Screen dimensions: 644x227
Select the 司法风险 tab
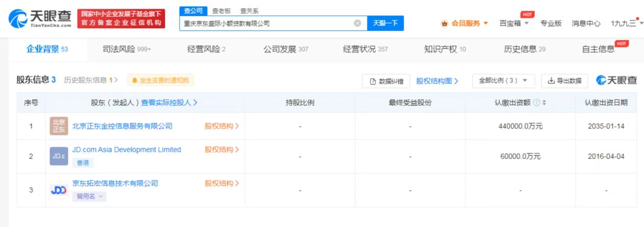127,49
